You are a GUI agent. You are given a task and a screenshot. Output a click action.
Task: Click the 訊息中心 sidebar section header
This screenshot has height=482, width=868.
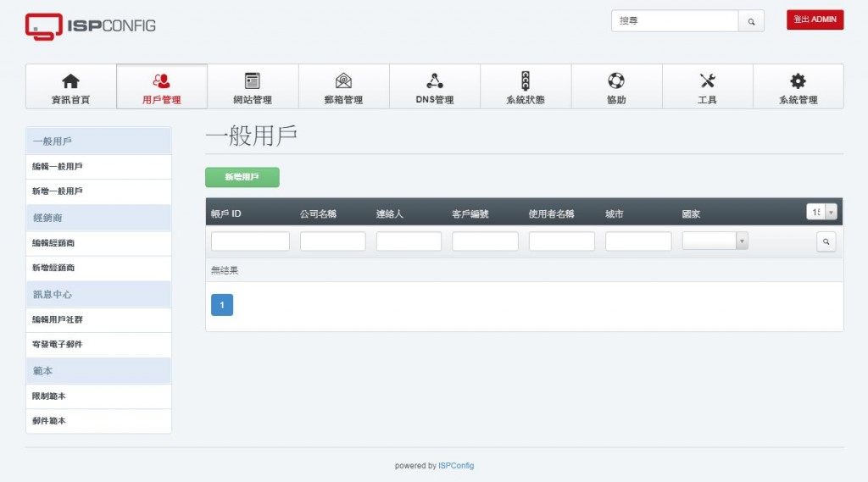(x=98, y=295)
